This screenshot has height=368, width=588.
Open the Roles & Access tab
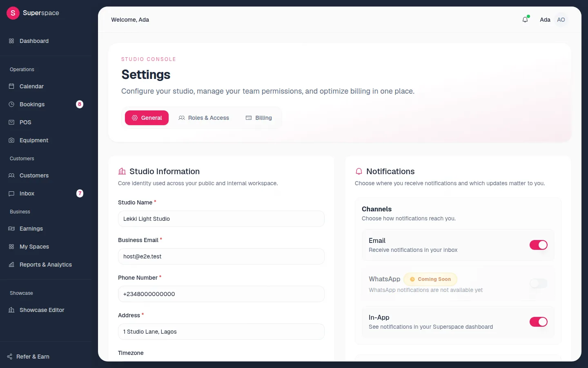pyautogui.click(x=204, y=118)
